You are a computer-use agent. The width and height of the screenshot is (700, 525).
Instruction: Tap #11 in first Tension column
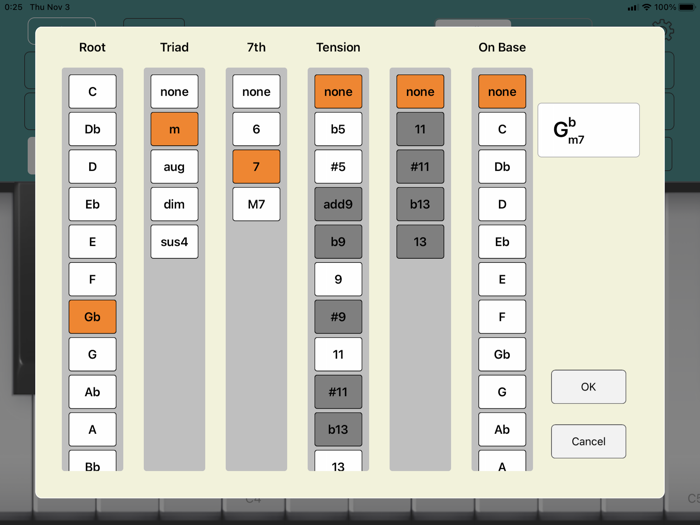338,392
